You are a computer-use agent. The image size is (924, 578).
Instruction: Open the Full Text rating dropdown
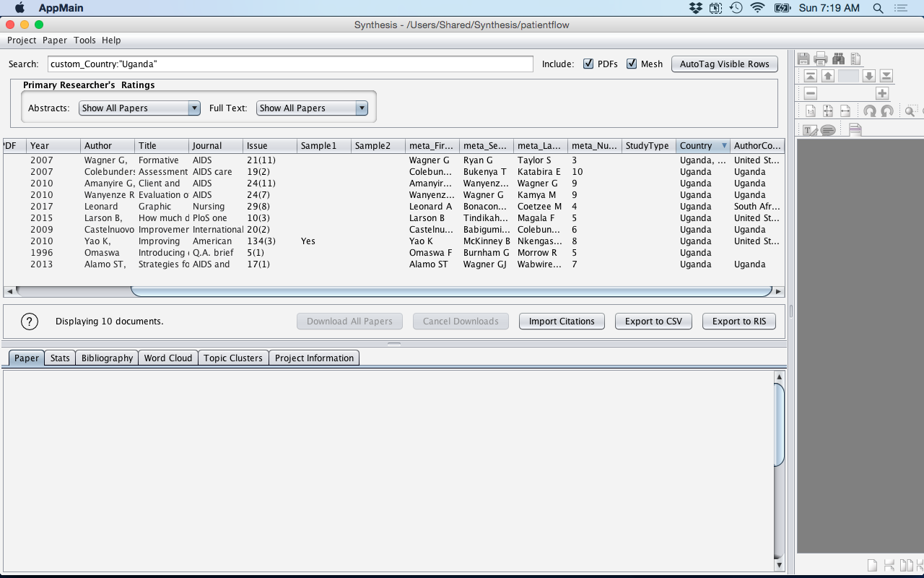click(312, 108)
